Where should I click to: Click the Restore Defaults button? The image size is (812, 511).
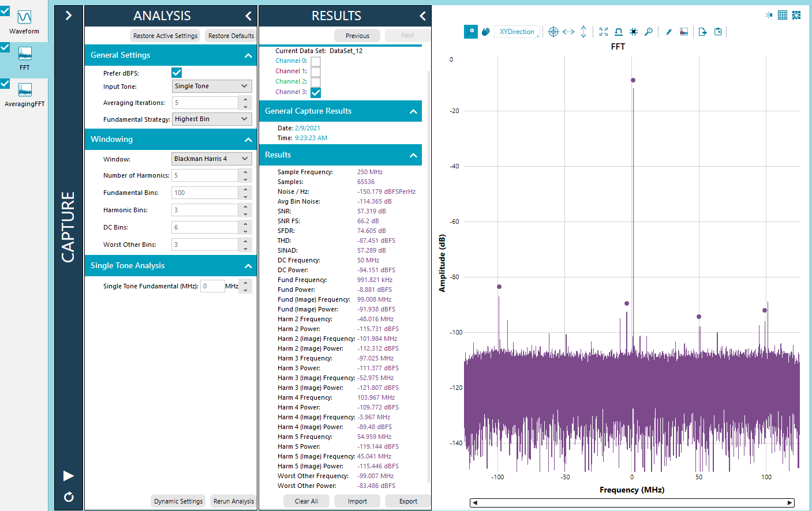click(231, 36)
